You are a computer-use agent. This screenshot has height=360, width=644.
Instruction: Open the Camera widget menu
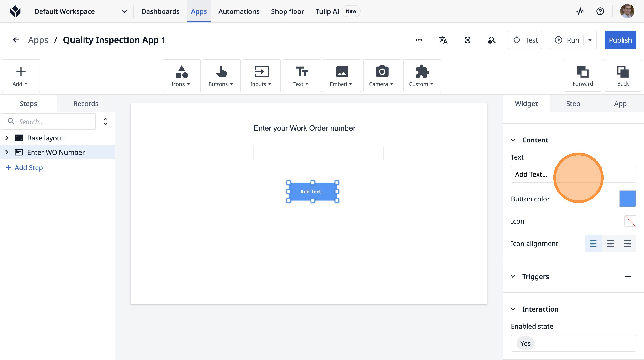coord(382,76)
